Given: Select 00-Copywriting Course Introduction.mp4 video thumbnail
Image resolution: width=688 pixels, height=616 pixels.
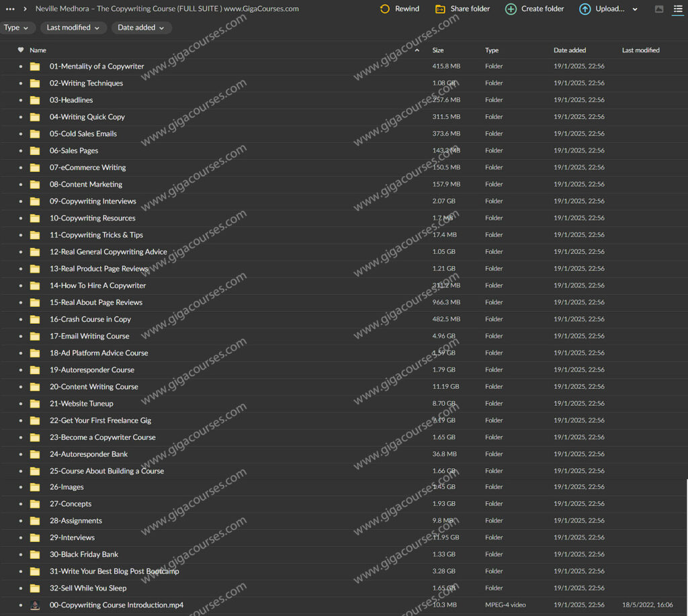Looking at the screenshot, I should pos(35,605).
